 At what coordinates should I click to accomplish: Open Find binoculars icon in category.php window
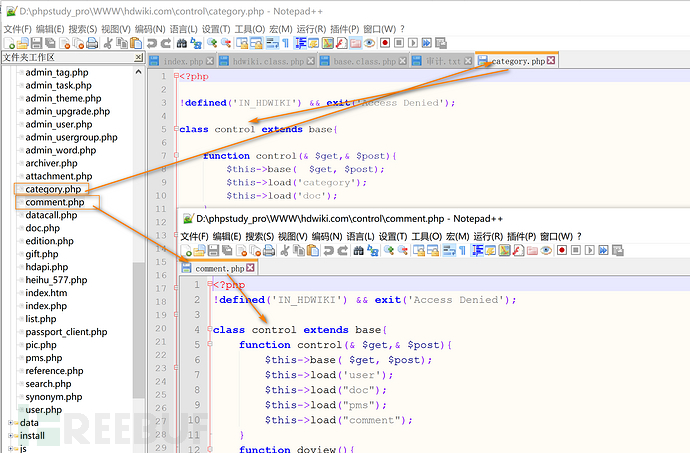coord(182,43)
